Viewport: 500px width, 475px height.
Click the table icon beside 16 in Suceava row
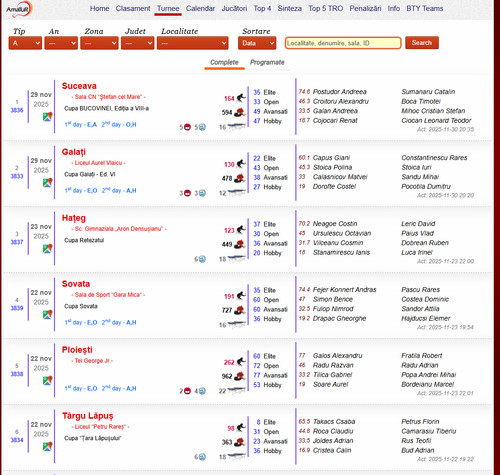click(x=237, y=127)
